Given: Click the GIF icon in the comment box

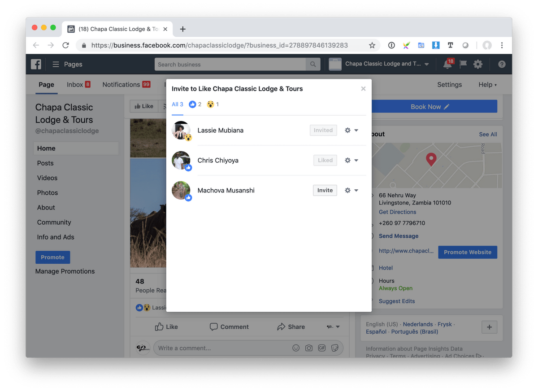Looking at the screenshot, I should (322, 348).
